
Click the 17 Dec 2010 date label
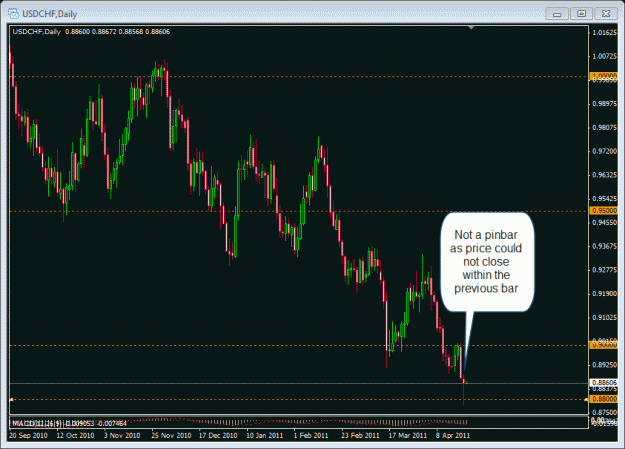[218, 435]
